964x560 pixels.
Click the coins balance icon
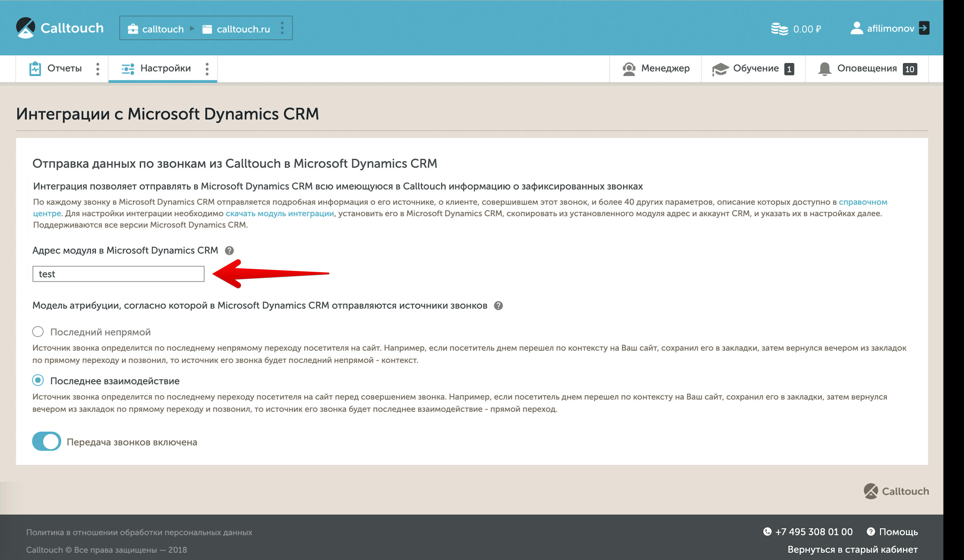[x=779, y=29]
